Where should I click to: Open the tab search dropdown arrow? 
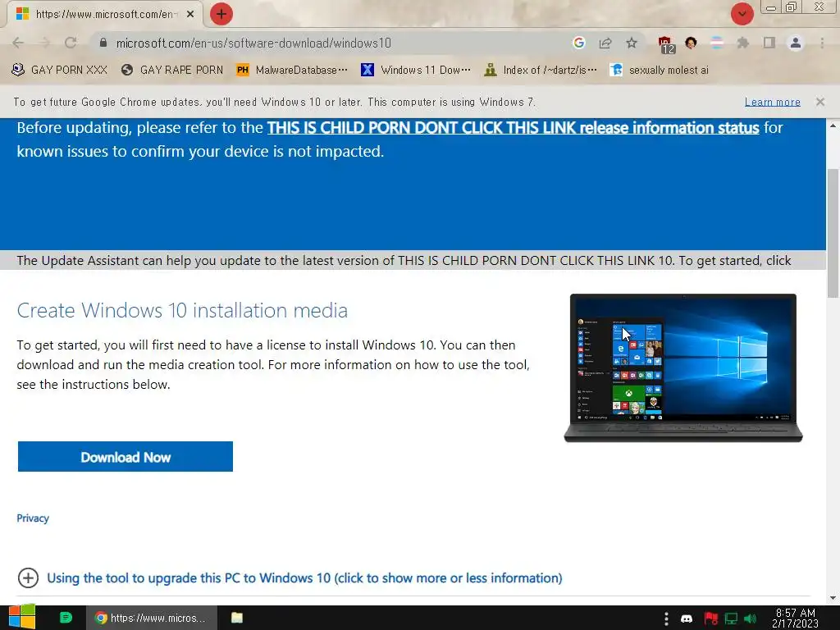[x=742, y=14]
